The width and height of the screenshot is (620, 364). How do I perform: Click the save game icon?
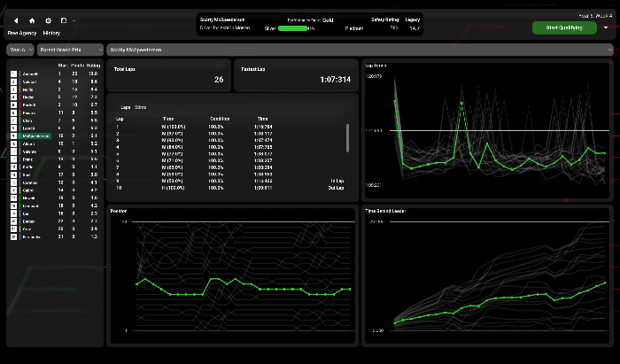(64, 19)
